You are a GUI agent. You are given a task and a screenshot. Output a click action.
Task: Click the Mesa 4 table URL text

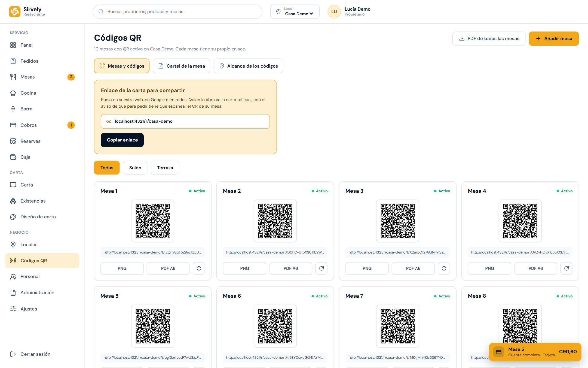click(520, 252)
